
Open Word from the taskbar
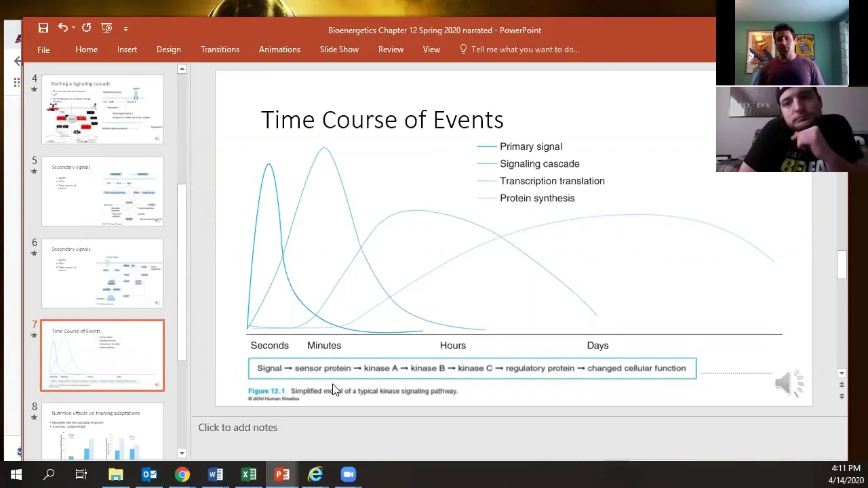215,474
